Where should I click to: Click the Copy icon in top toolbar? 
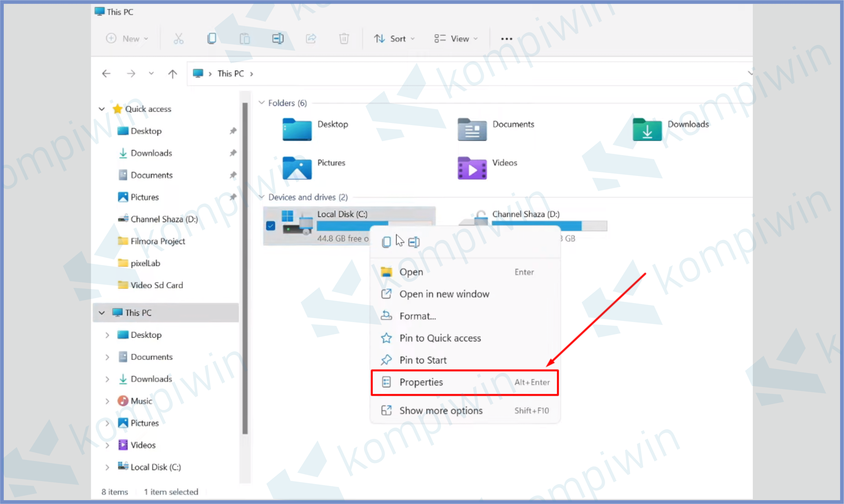pos(211,39)
